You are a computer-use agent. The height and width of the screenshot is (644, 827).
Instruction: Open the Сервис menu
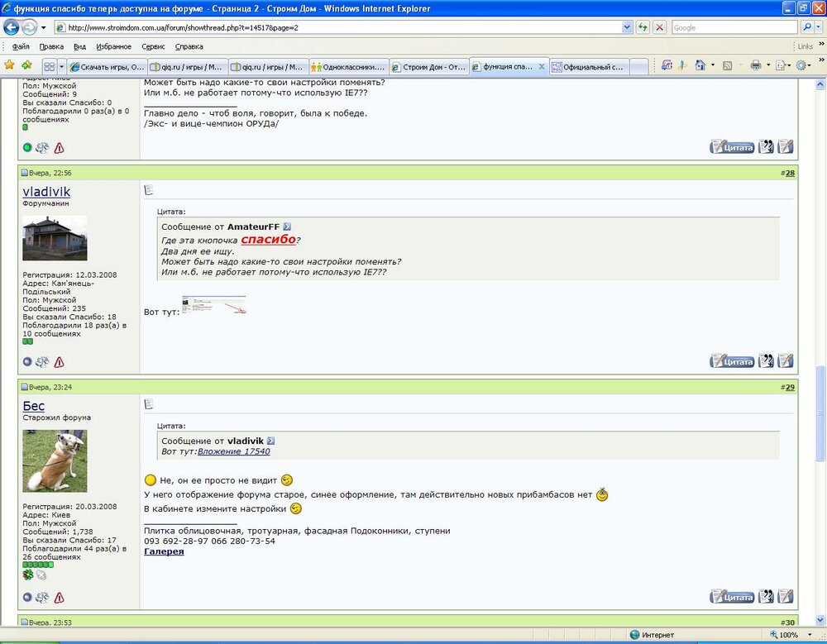pos(153,46)
